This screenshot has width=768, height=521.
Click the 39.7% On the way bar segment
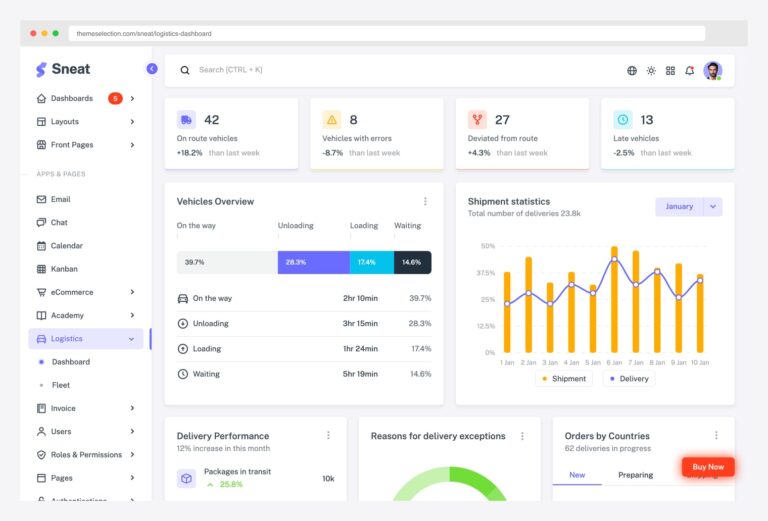227,262
